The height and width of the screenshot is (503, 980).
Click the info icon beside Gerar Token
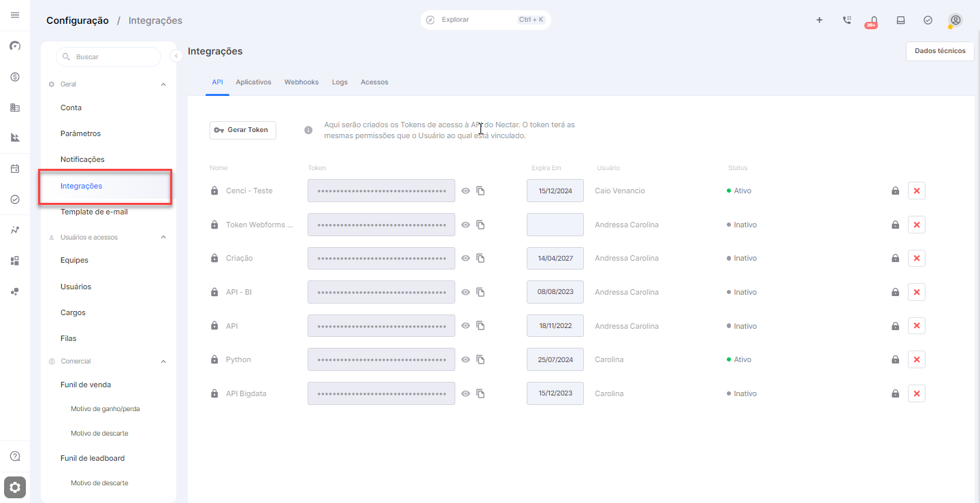tap(308, 130)
